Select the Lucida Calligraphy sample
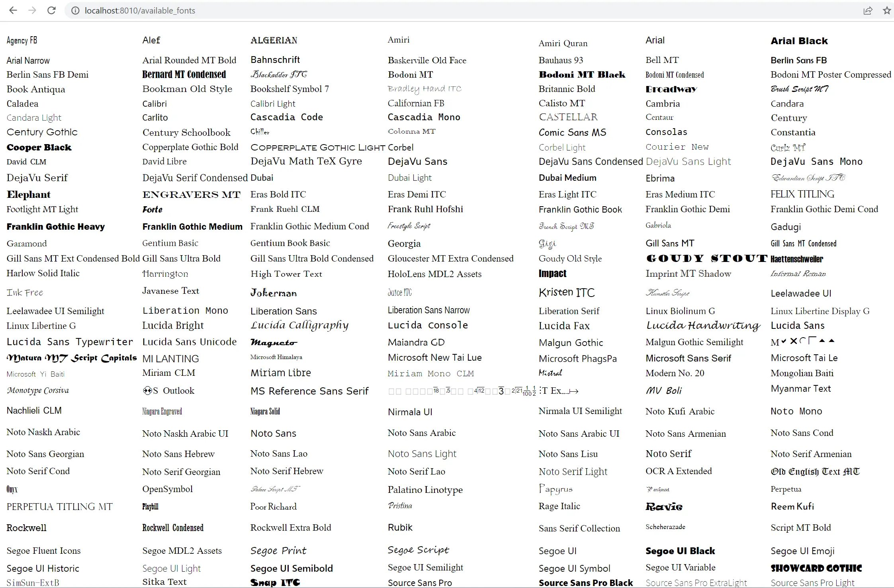 tap(299, 326)
